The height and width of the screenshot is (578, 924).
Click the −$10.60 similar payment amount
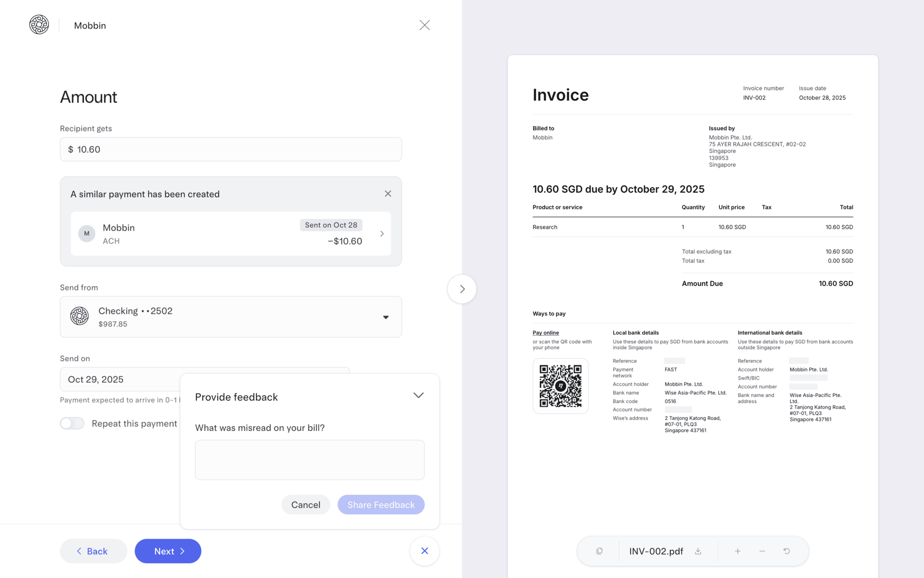[x=345, y=241]
